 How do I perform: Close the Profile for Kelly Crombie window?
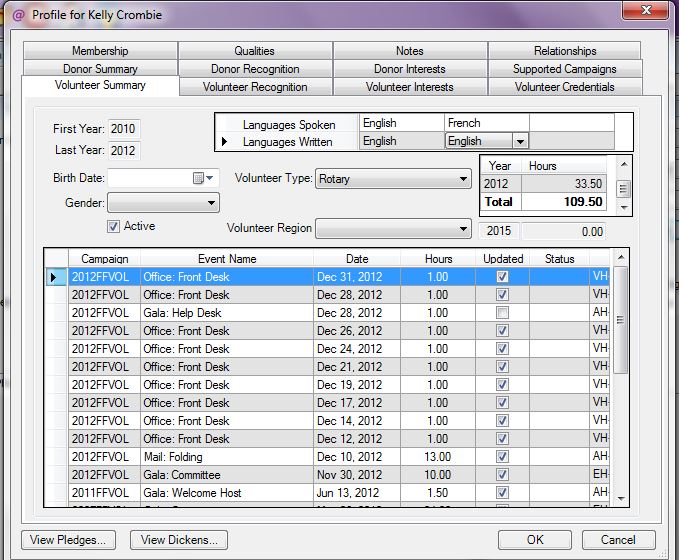point(645,10)
